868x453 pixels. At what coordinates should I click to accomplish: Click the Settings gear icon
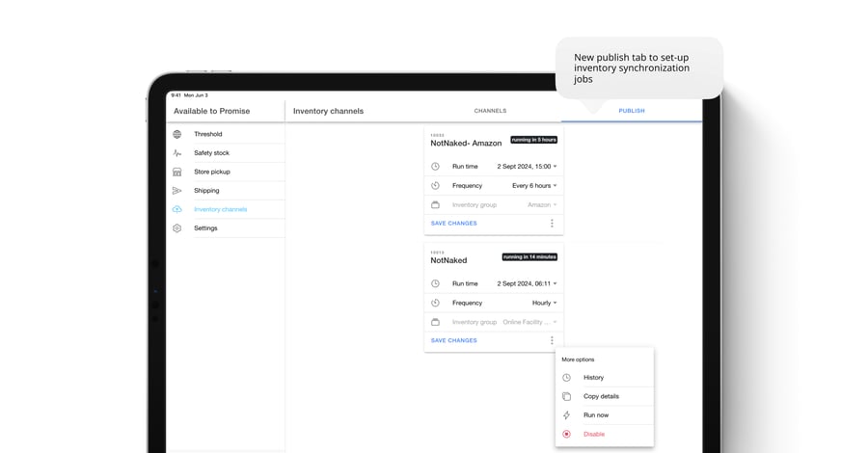pyautogui.click(x=176, y=228)
